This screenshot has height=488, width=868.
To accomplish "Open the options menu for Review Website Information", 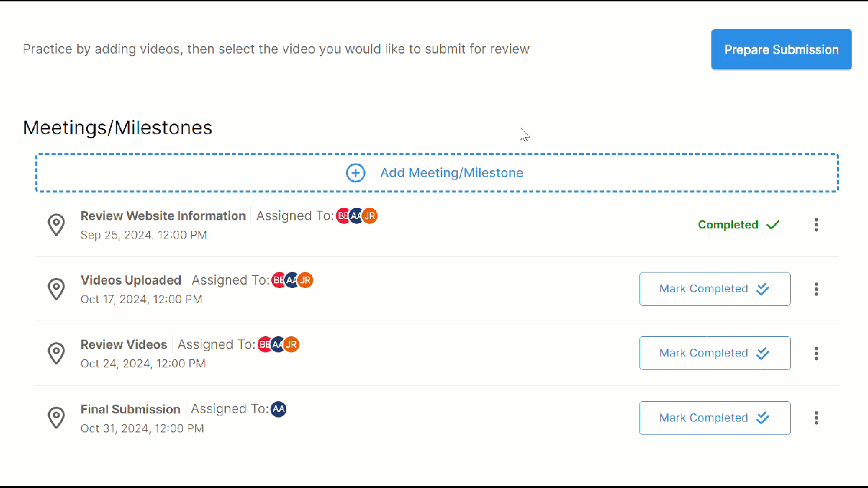I will [816, 224].
